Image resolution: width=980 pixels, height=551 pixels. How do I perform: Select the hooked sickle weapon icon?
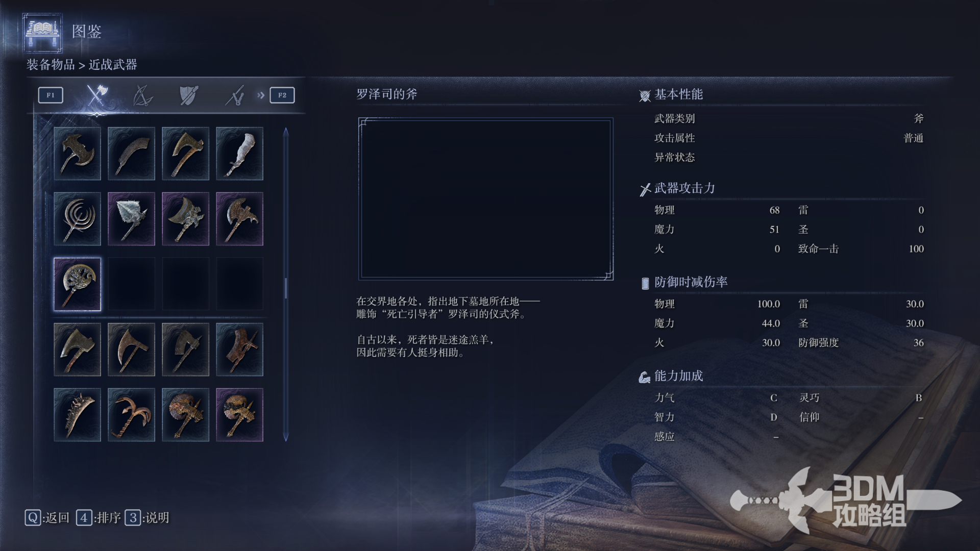131,415
